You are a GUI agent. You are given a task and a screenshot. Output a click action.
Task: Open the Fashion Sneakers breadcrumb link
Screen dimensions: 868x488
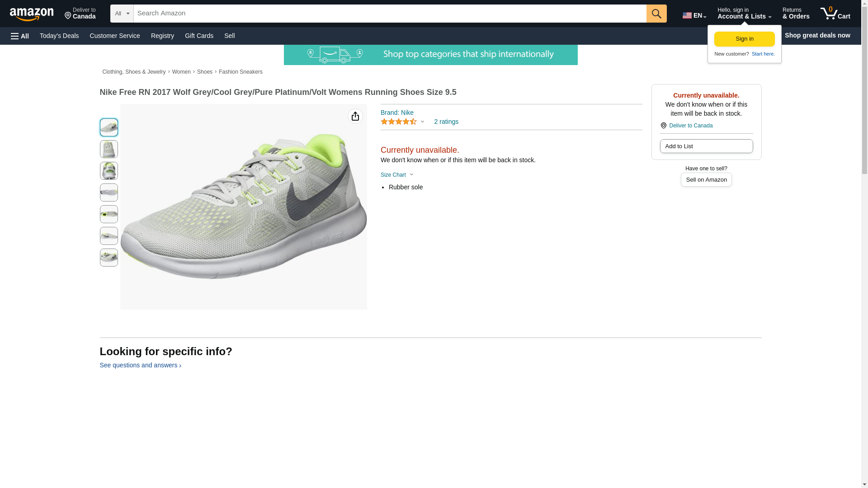[241, 72]
